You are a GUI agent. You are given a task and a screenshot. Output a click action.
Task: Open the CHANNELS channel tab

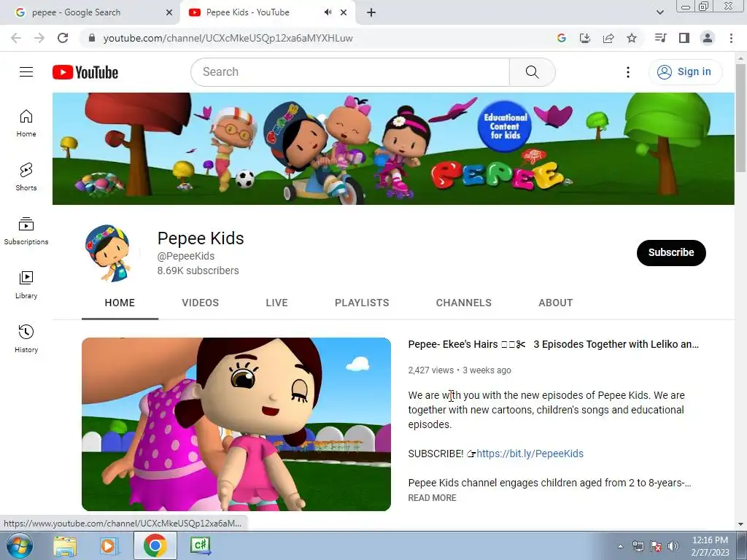click(463, 303)
